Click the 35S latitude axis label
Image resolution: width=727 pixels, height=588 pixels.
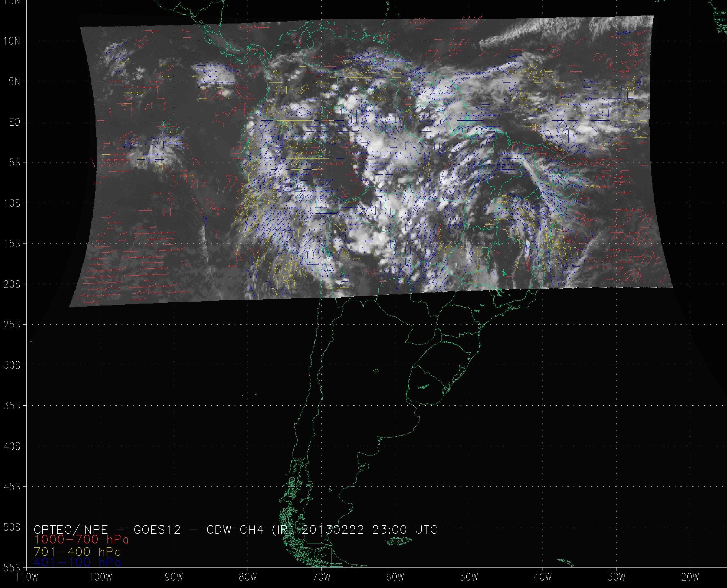point(12,406)
